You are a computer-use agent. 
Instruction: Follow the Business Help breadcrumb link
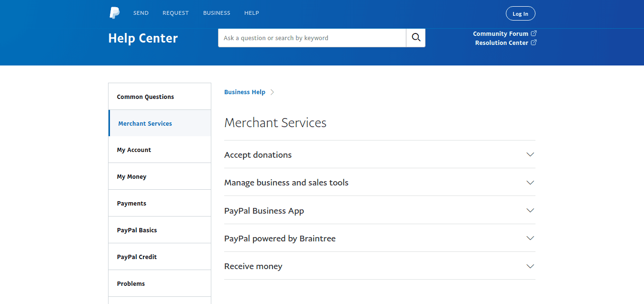(244, 92)
